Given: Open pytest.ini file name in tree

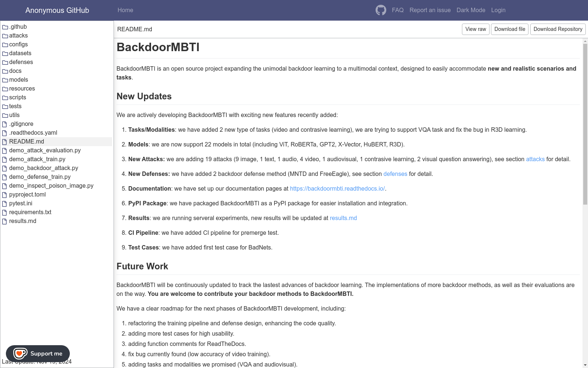Looking at the screenshot, I should tap(21, 204).
